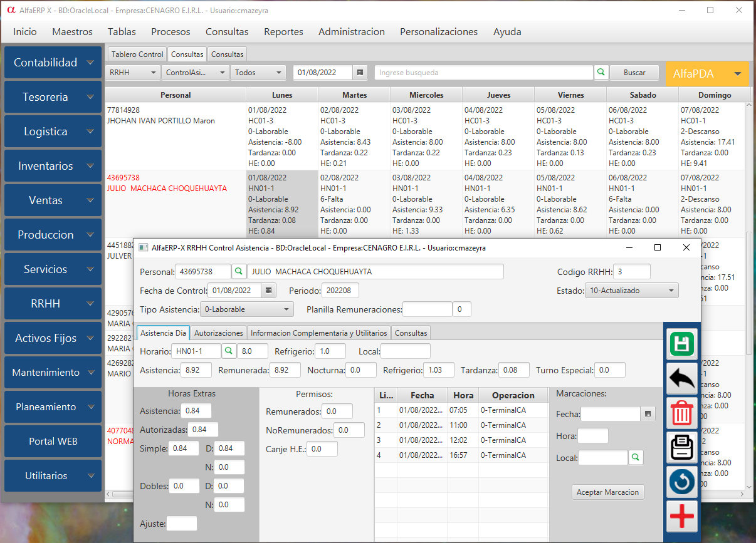
Task: Click the blue circular refresh icon
Action: [683, 482]
